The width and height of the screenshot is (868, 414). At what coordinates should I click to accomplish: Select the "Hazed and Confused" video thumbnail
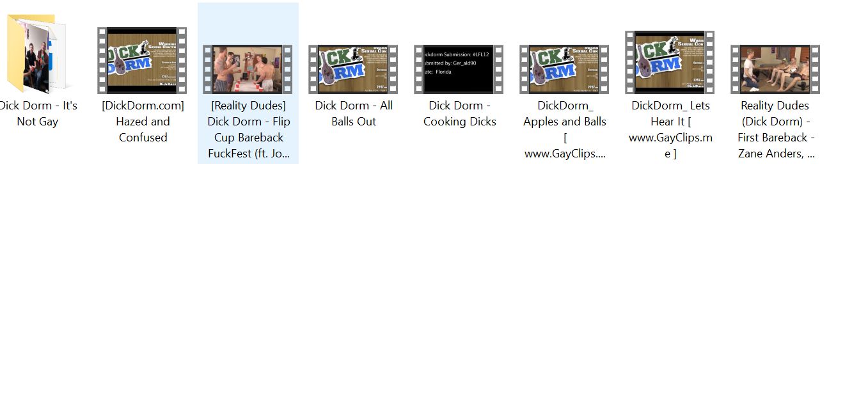[142, 61]
